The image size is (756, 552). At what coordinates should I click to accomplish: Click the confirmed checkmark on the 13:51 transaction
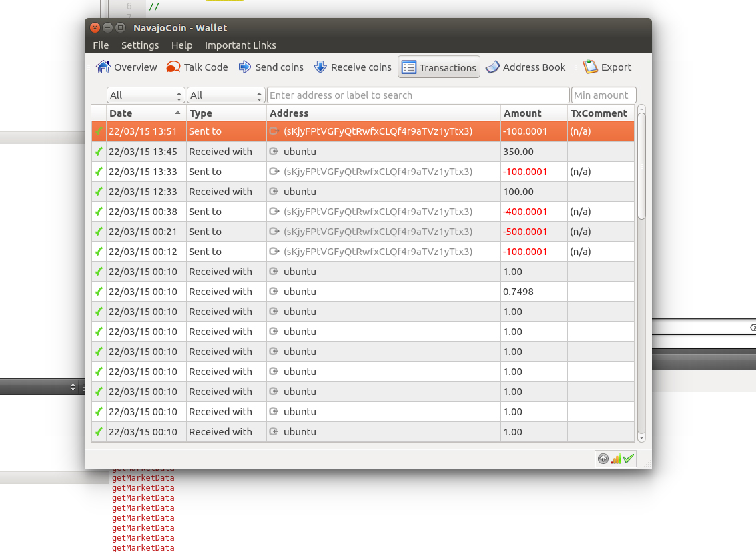pos(99,131)
